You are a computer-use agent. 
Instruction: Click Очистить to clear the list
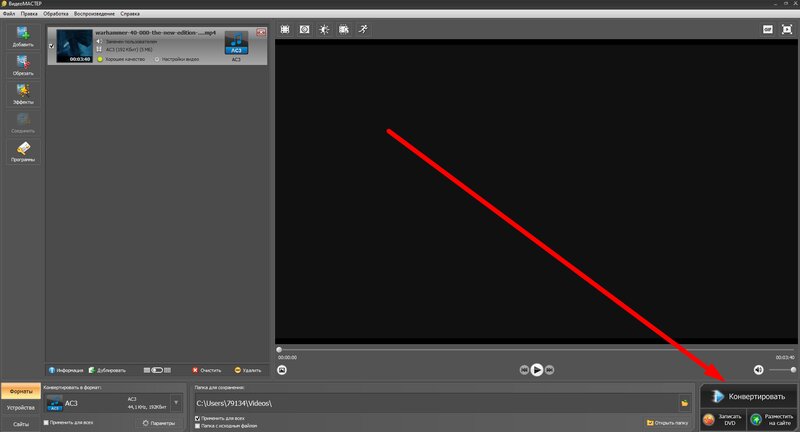click(x=207, y=370)
